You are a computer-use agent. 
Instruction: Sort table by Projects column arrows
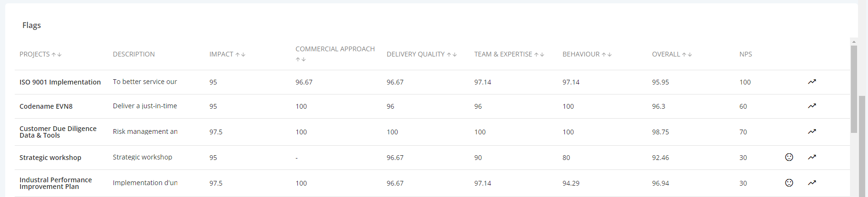pyautogui.click(x=57, y=55)
